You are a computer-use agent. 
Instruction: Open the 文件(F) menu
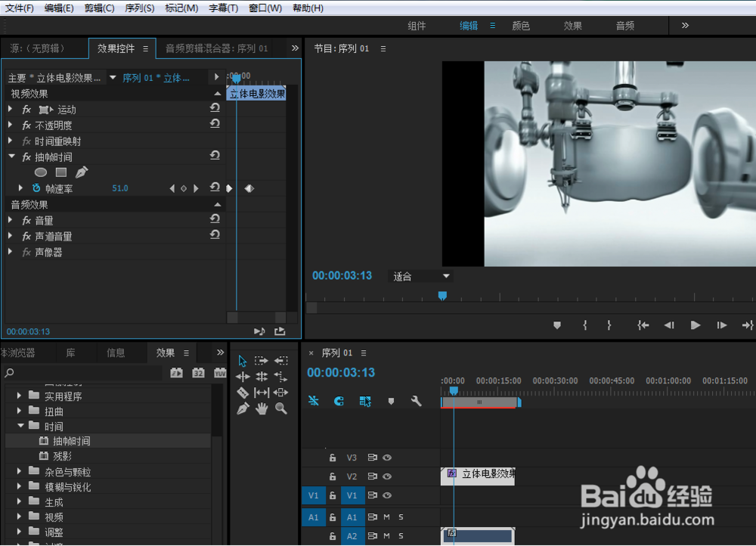(19, 8)
